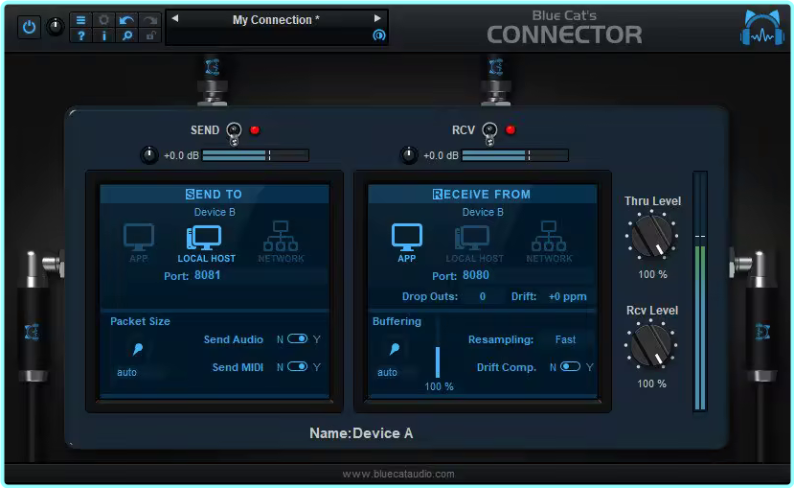Open the My Connection preset name menu
The height and width of the screenshot is (488, 794).
(x=276, y=20)
